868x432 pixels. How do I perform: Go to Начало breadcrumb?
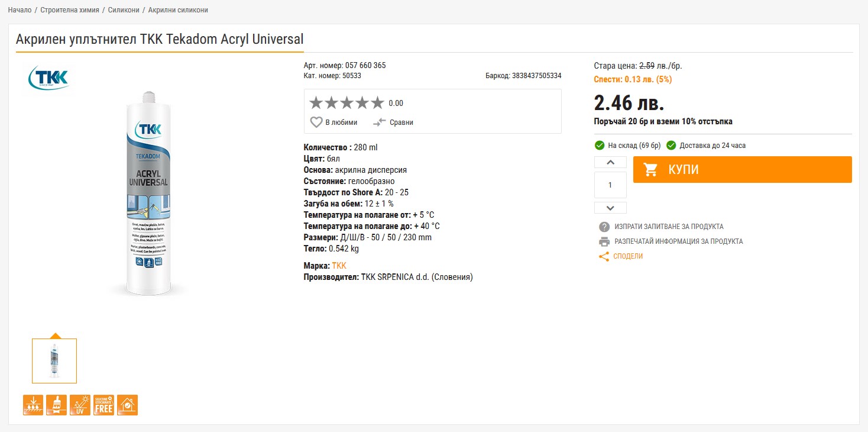pyautogui.click(x=20, y=10)
